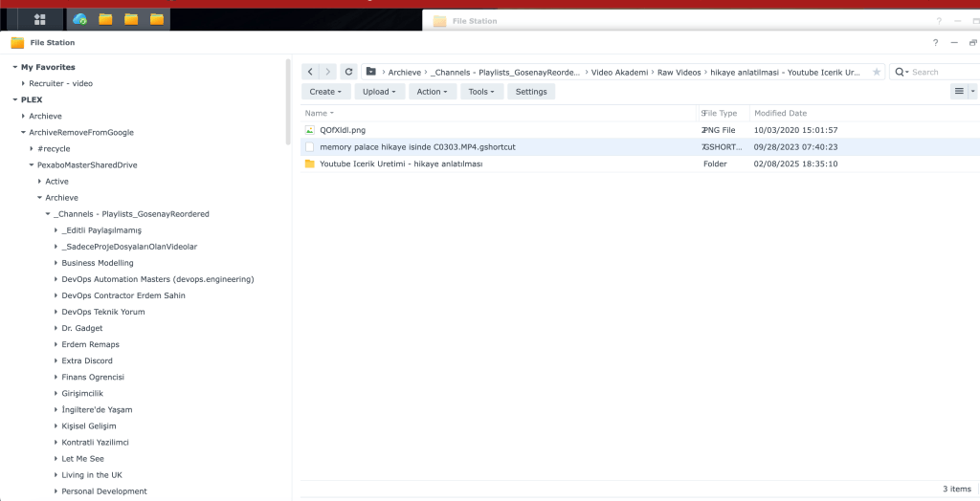Image resolution: width=980 pixels, height=501 pixels.
Task: Expand the Active tree node
Action: [x=39, y=181]
